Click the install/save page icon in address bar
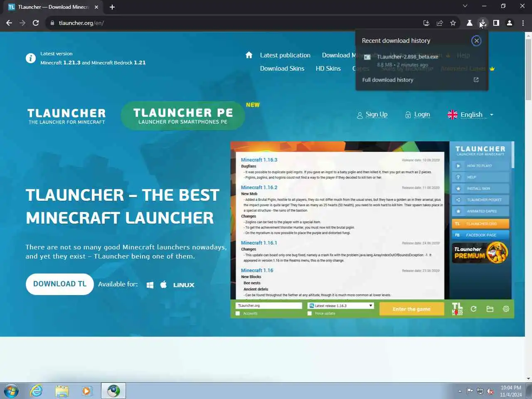Viewport: 532px width, 399px height. (426, 23)
